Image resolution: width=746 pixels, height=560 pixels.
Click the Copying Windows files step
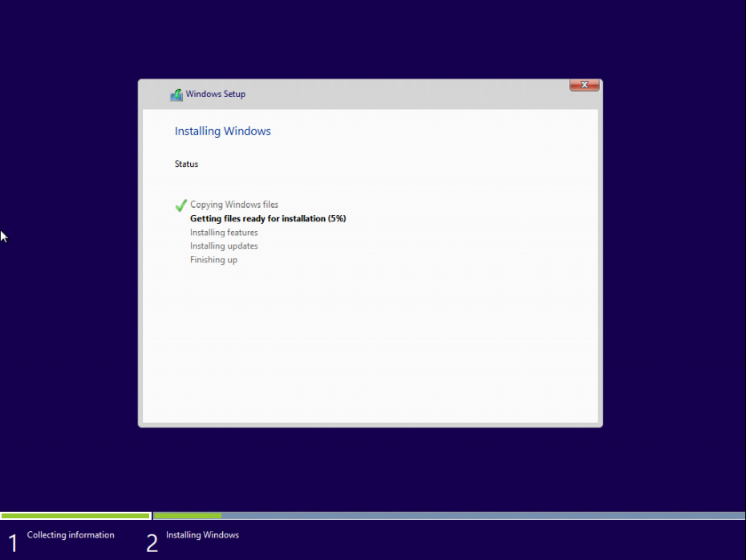[x=234, y=205]
